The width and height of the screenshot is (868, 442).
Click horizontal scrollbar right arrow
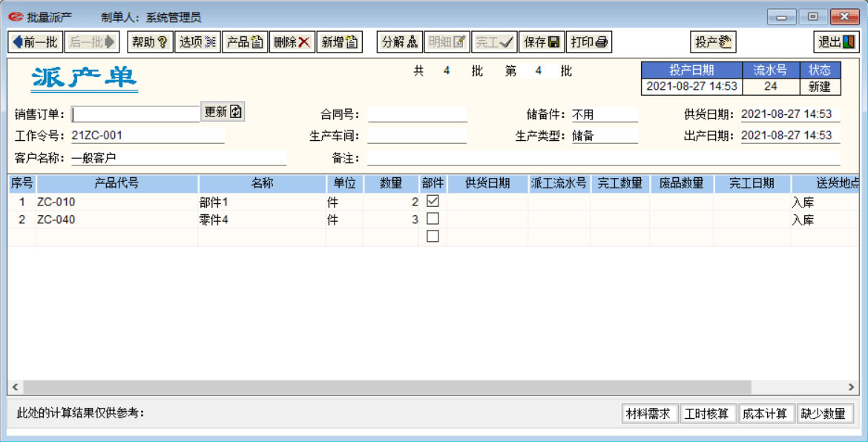[852, 386]
